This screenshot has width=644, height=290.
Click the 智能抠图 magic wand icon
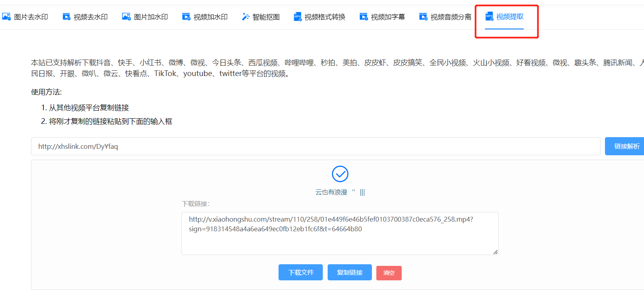coord(246,17)
